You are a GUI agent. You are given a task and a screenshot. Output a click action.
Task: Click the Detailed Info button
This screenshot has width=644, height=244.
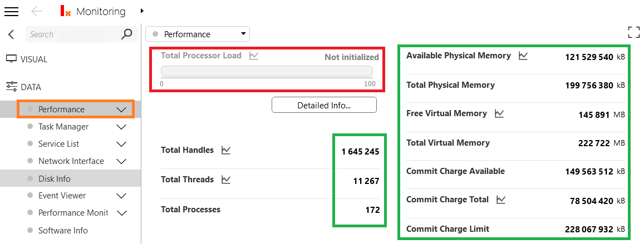coord(324,105)
